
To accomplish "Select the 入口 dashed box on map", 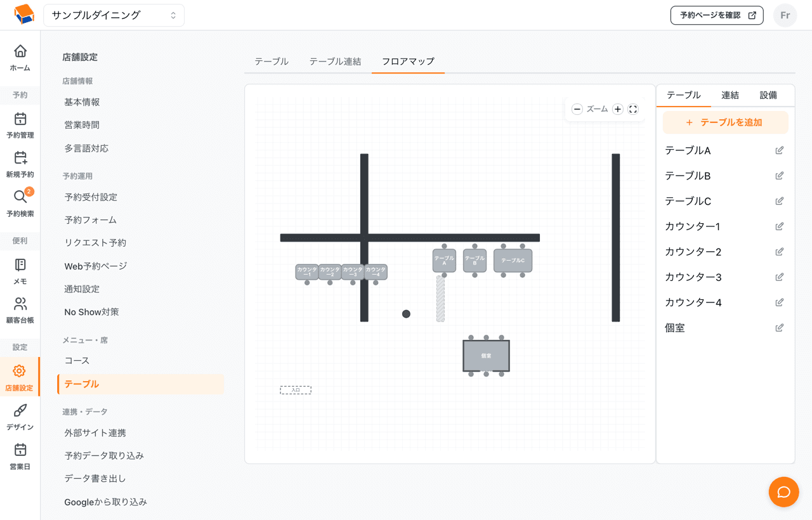I will tap(296, 390).
